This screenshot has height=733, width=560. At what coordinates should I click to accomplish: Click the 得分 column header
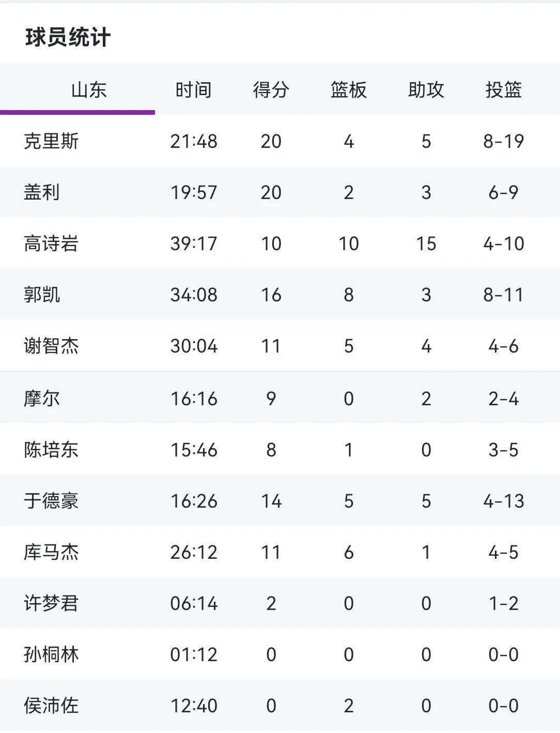coord(271,90)
